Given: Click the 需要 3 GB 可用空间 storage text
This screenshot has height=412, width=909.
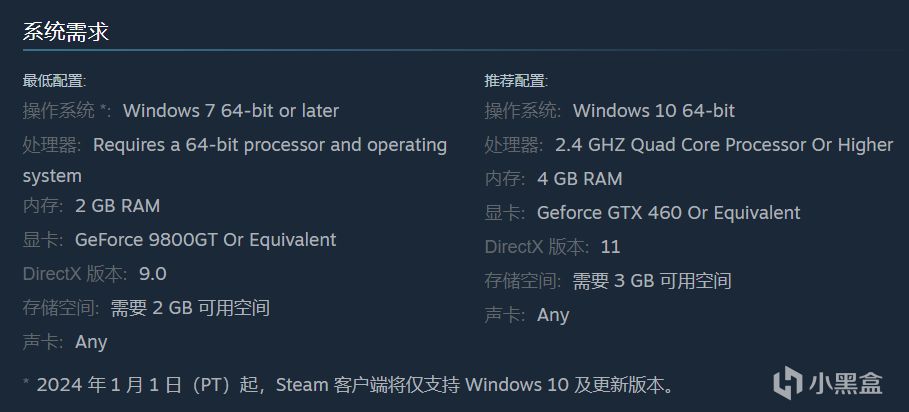Looking at the screenshot, I should click(652, 281).
